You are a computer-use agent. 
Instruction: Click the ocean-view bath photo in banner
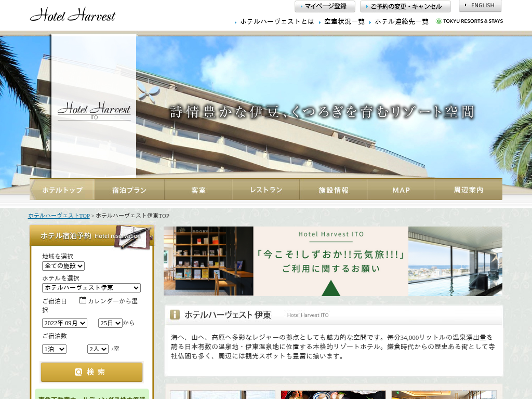coord(455,261)
